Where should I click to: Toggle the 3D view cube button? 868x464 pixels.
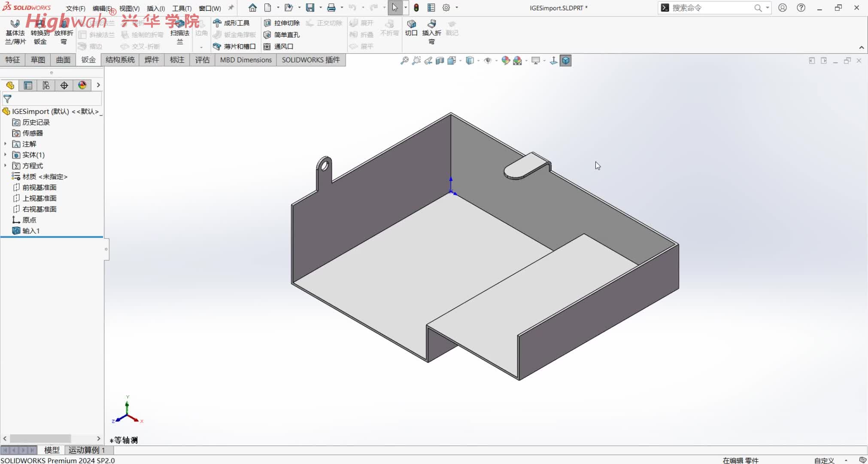click(x=566, y=61)
